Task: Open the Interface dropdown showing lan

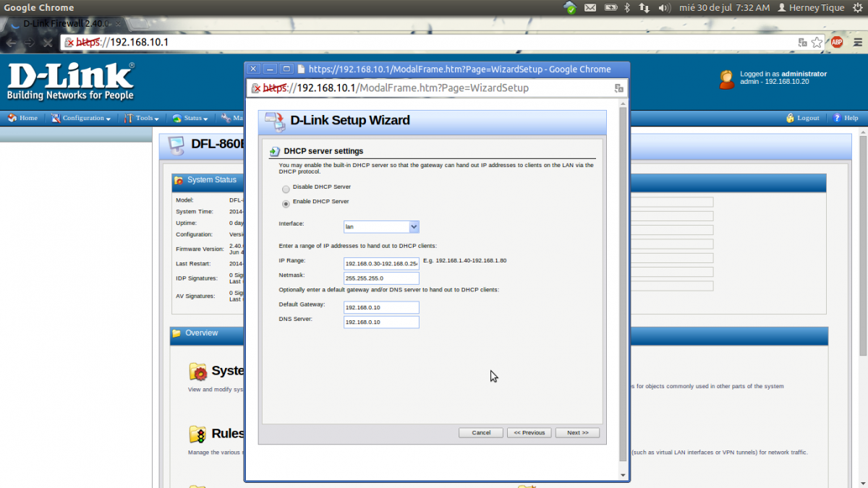Action: 381,226
